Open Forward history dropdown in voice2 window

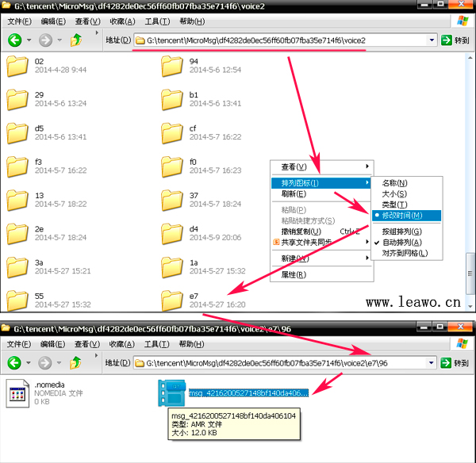point(59,40)
